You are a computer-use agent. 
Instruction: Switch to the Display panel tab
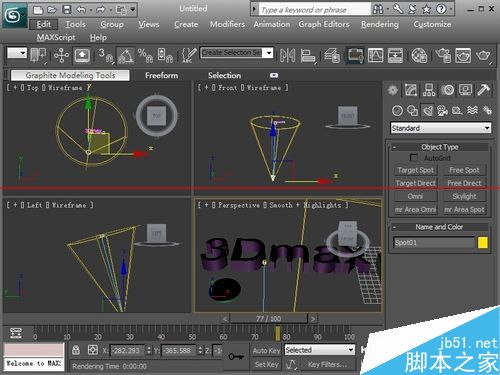(x=465, y=90)
